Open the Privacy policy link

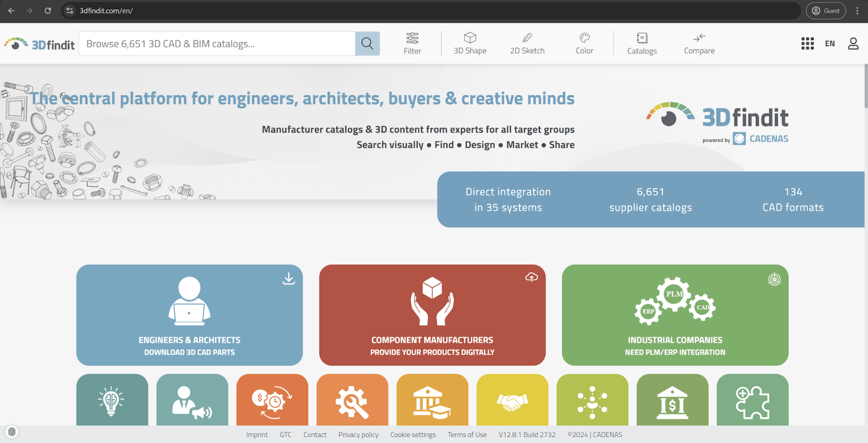coord(359,435)
